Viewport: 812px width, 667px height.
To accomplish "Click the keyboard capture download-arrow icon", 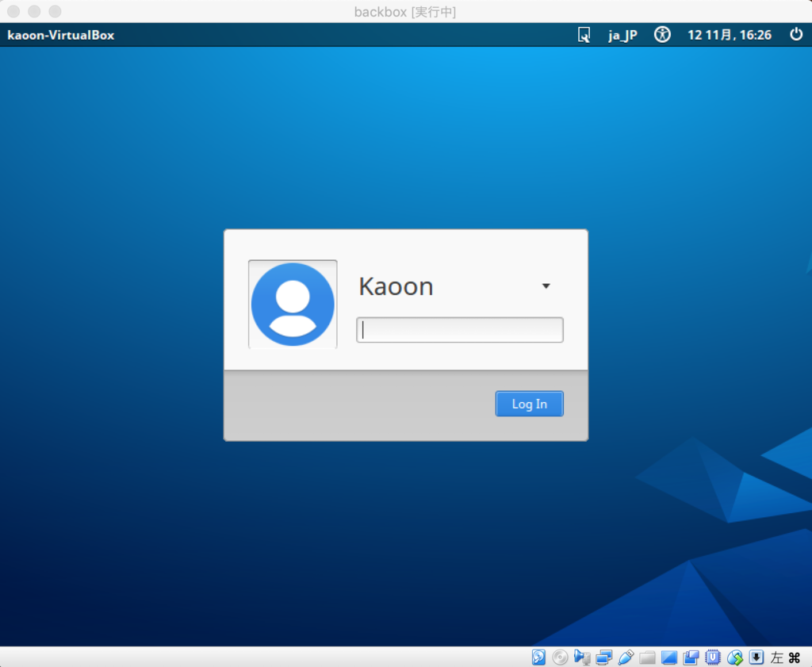I will tap(756, 657).
